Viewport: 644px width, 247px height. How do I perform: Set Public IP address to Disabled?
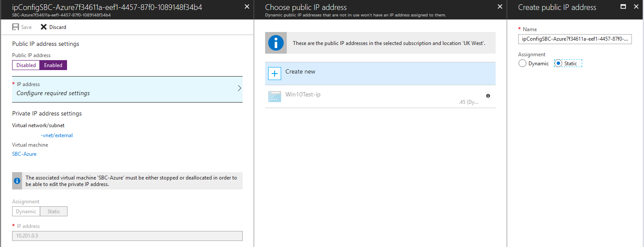[x=26, y=65]
